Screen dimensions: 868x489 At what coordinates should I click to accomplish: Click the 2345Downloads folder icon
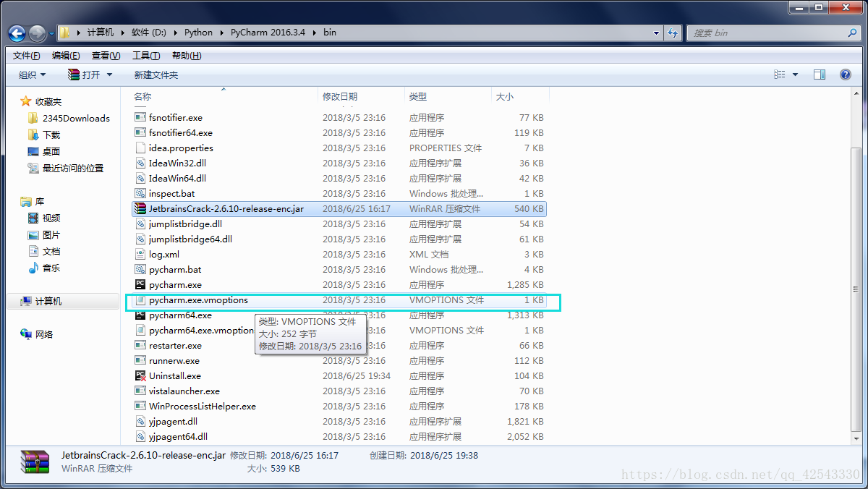pyautogui.click(x=33, y=118)
